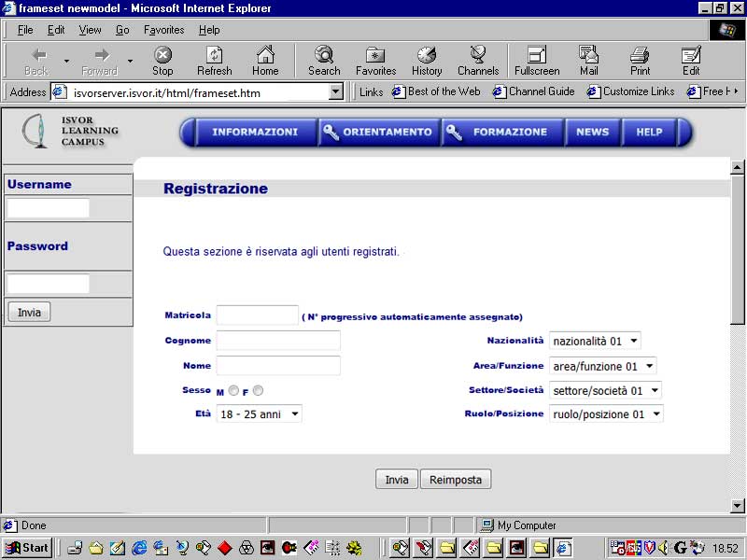
Task: Open the ORIENTAMENTO navigation tab
Action: [379, 132]
